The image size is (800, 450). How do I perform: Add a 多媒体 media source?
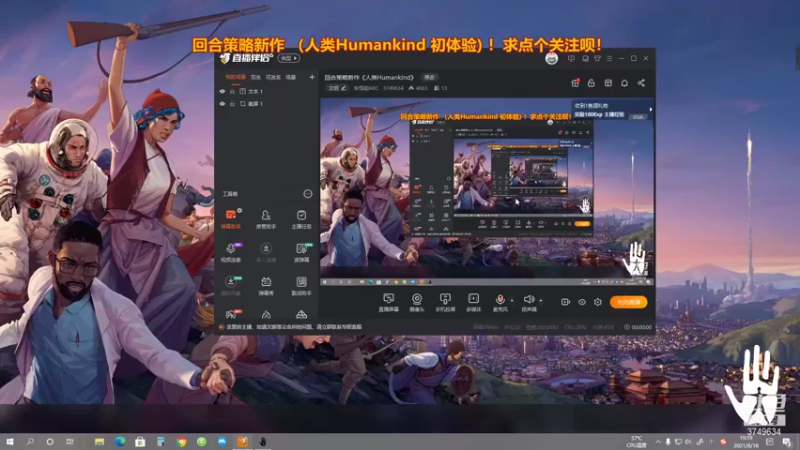click(x=473, y=302)
